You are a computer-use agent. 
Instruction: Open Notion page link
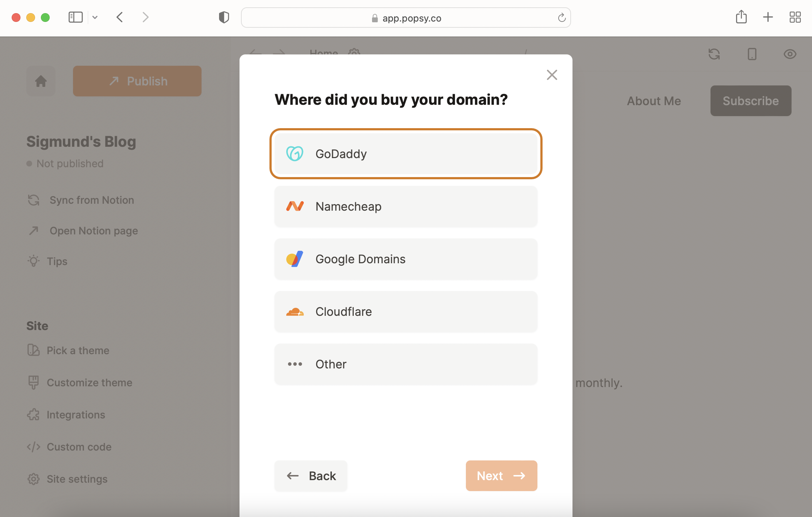click(x=93, y=231)
